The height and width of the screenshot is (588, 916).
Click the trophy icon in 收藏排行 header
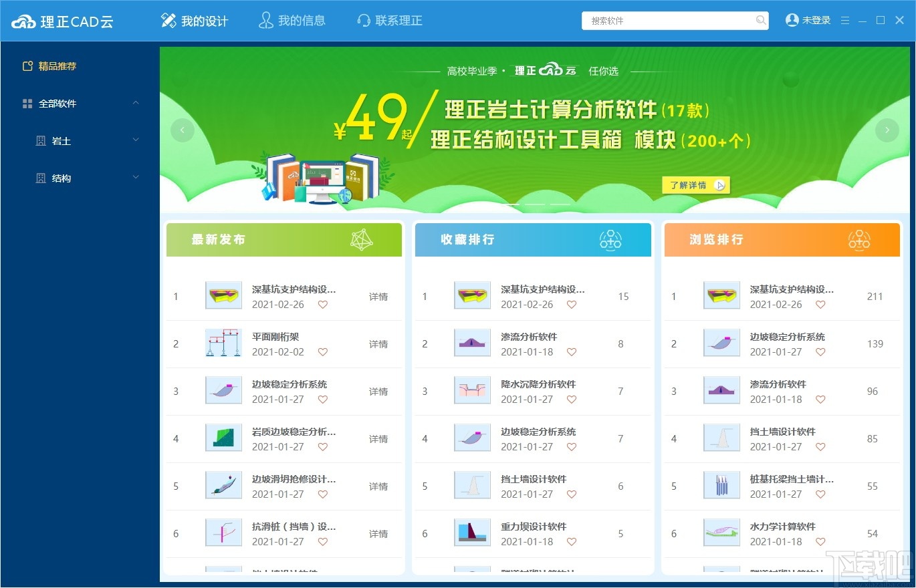[x=610, y=239]
